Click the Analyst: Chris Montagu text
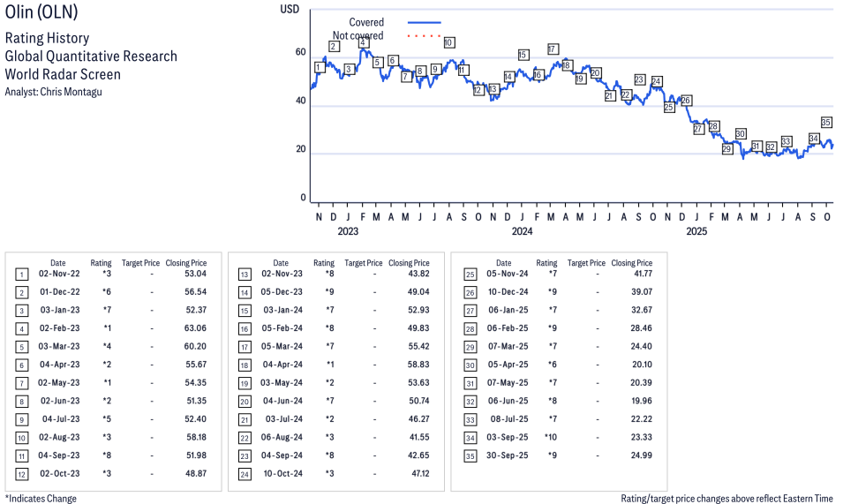This screenshot has height=504, width=843. [x=53, y=92]
